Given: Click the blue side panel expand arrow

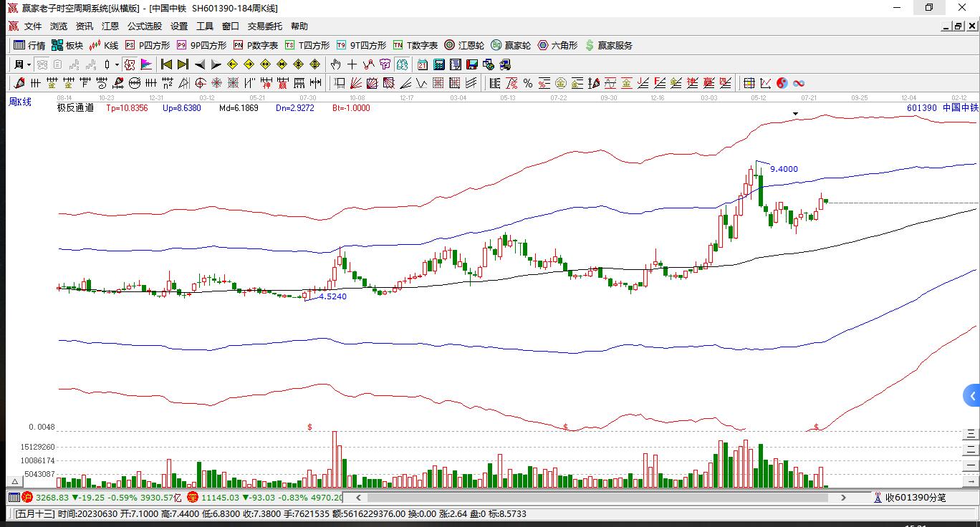Looking at the screenshot, I should 972,396.
